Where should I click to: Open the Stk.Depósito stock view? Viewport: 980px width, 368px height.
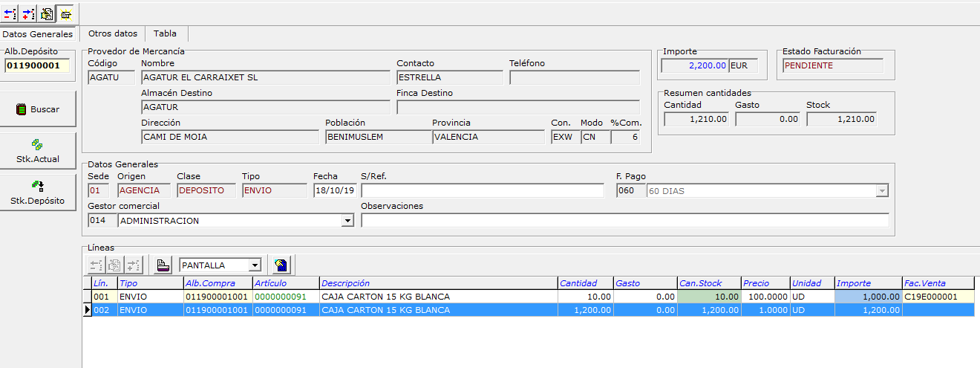click(38, 193)
